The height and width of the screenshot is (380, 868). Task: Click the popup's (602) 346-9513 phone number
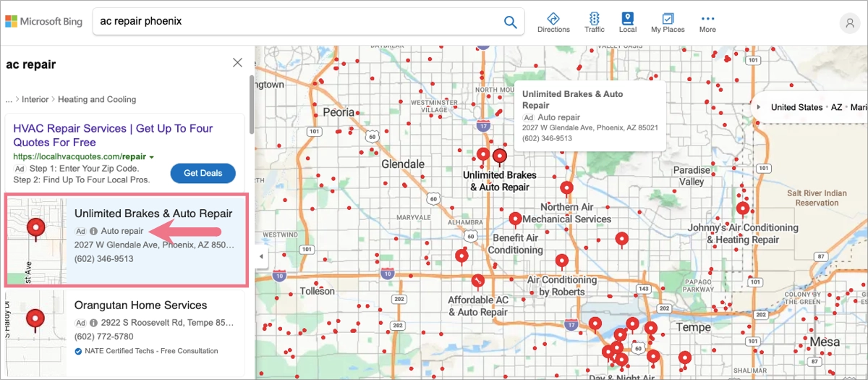coord(547,138)
